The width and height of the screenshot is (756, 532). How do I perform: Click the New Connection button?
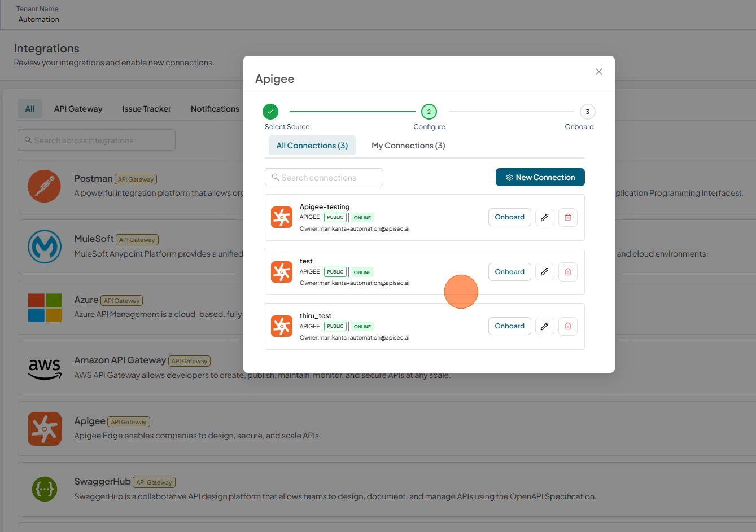[540, 177]
